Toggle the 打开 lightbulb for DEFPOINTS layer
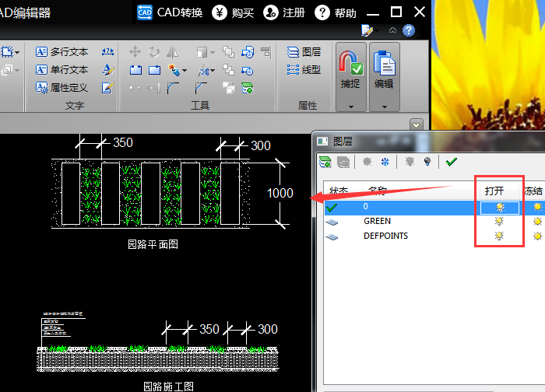The image size is (545, 392). coord(500,236)
